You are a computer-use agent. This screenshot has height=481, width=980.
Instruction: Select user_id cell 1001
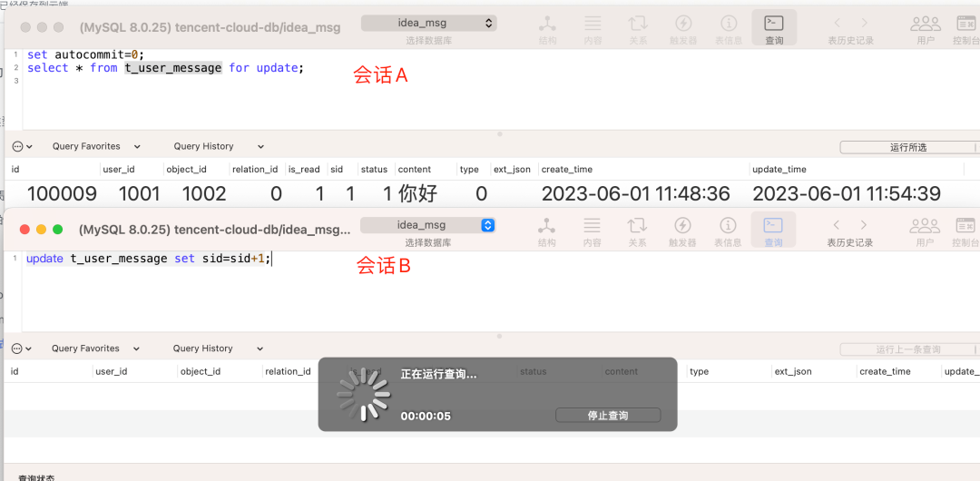[x=140, y=194]
